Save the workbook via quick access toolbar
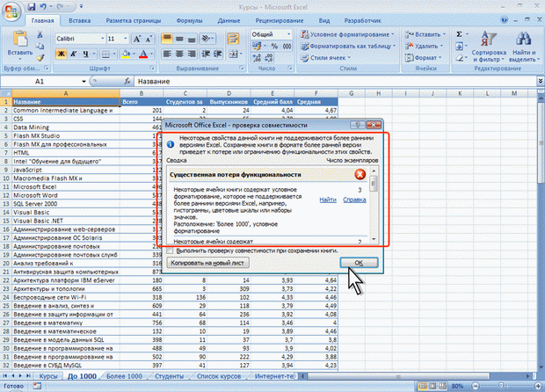The height and width of the screenshot is (392, 545). click(32, 7)
